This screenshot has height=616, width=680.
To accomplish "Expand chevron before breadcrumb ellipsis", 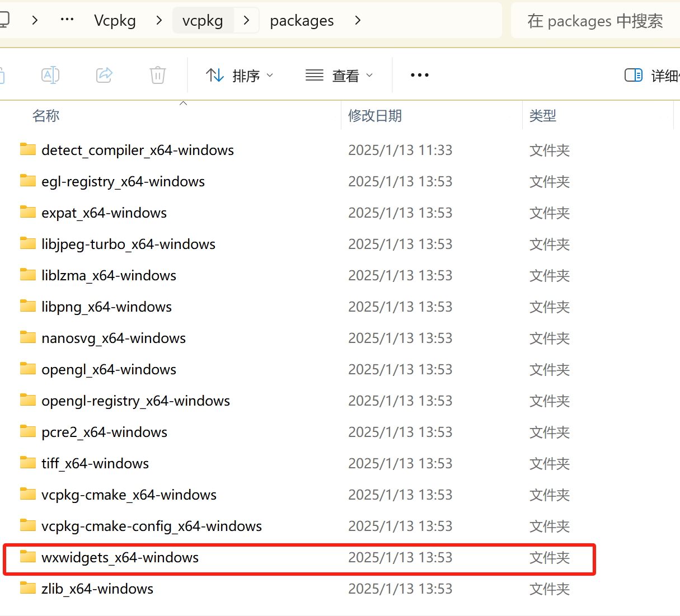I will pyautogui.click(x=35, y=21).
